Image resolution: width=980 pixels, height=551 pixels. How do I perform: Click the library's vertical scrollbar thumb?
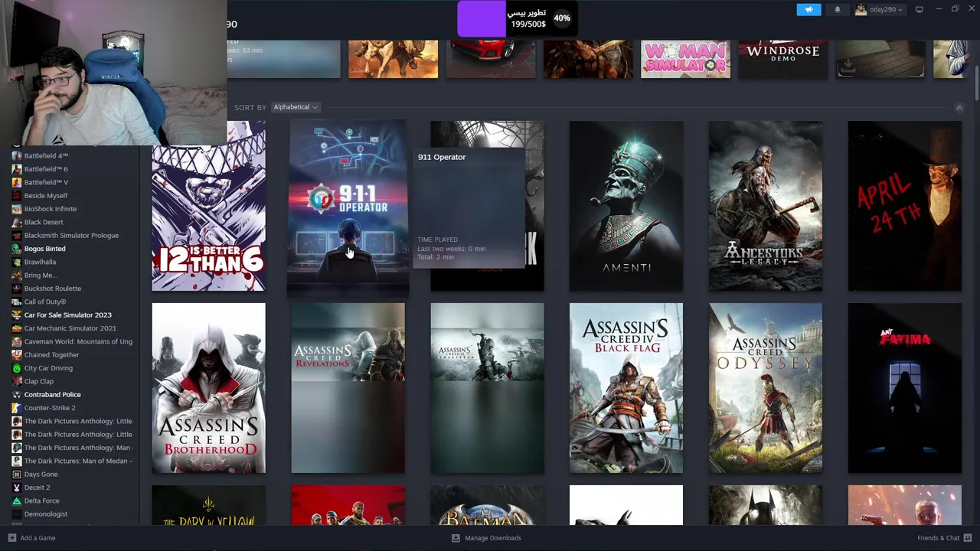point(977,83)
